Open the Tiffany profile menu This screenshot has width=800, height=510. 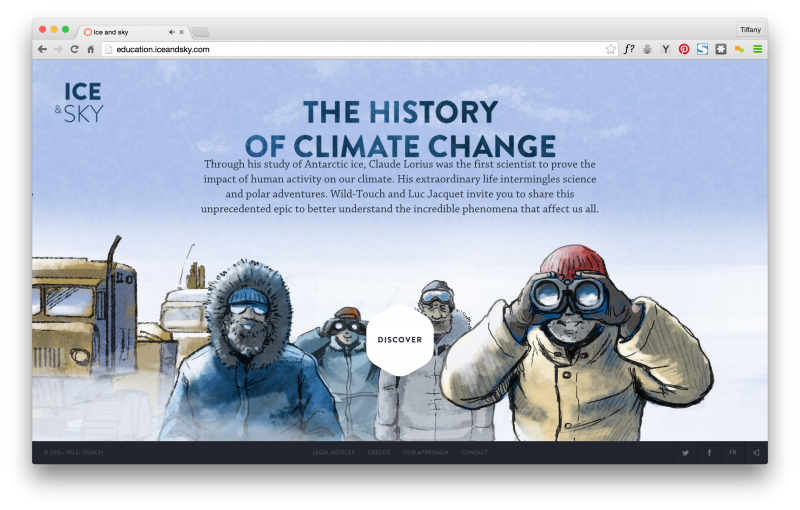click(x=750, y=30)
